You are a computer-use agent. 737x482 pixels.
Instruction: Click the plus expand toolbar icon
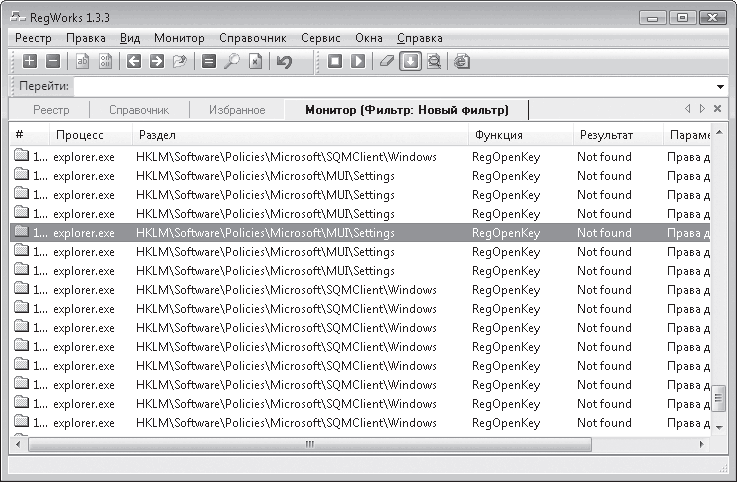29,62
